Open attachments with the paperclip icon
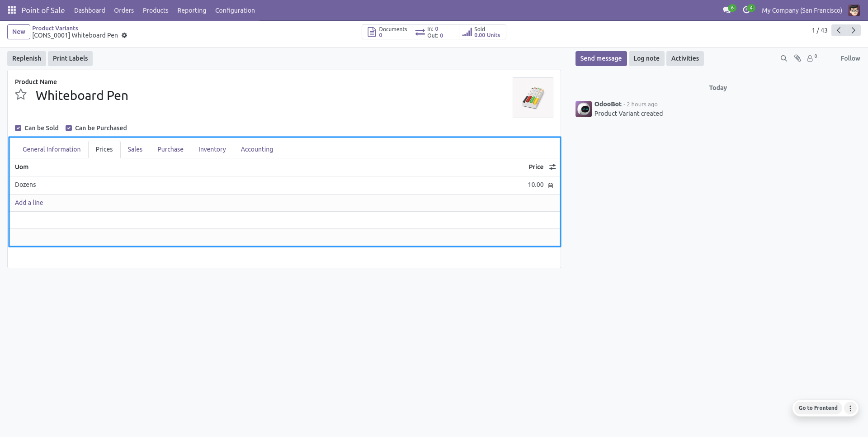 [797, 58]
